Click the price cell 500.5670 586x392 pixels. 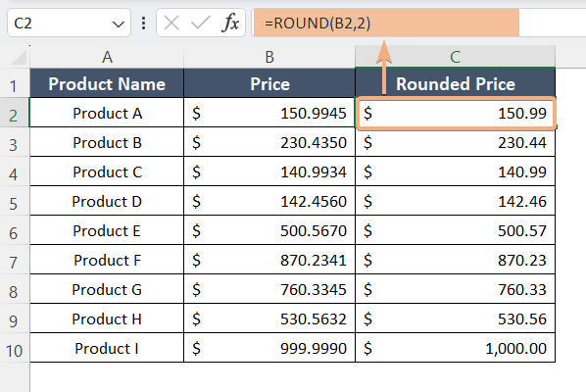(x=269, y=230)
